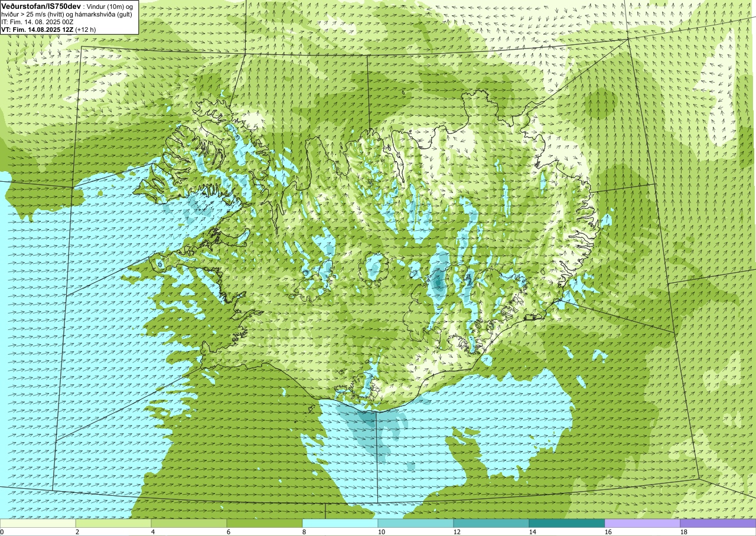Select the 6–8 m/s darker green legend swatch
Screen dimensions: 756x536
click(x=265, y=523)
